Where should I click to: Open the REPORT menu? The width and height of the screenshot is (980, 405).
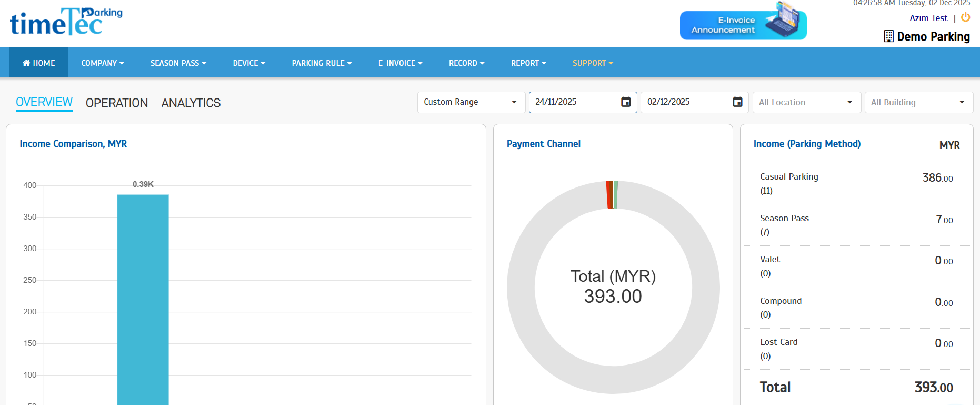528,63
